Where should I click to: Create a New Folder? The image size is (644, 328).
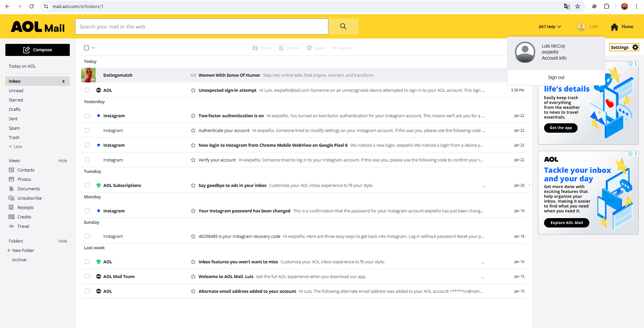pos(21,251)
